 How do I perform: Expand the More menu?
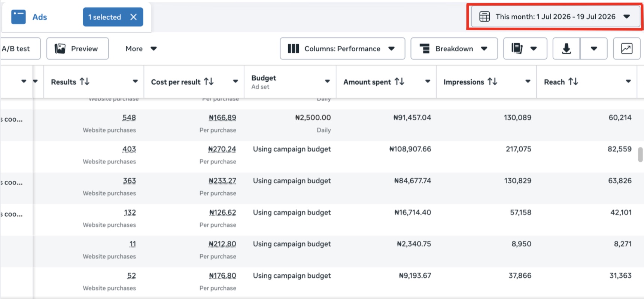(141, 48)
